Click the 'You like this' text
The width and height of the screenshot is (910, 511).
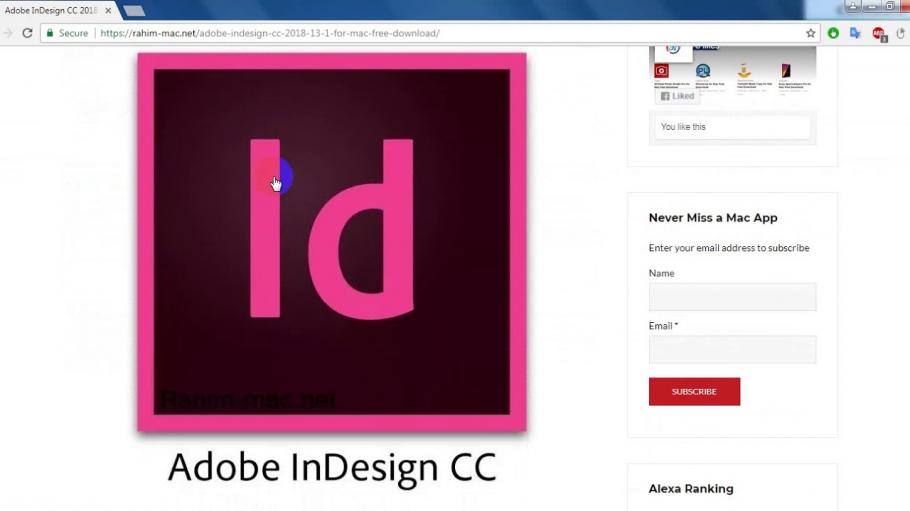pyautogui.click(x=683, y=127)
